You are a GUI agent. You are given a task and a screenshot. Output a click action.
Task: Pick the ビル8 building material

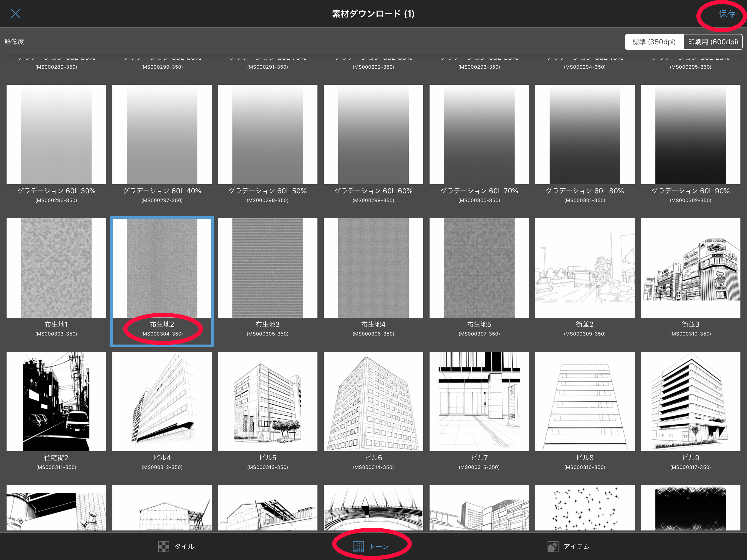[x=585, y=401]
